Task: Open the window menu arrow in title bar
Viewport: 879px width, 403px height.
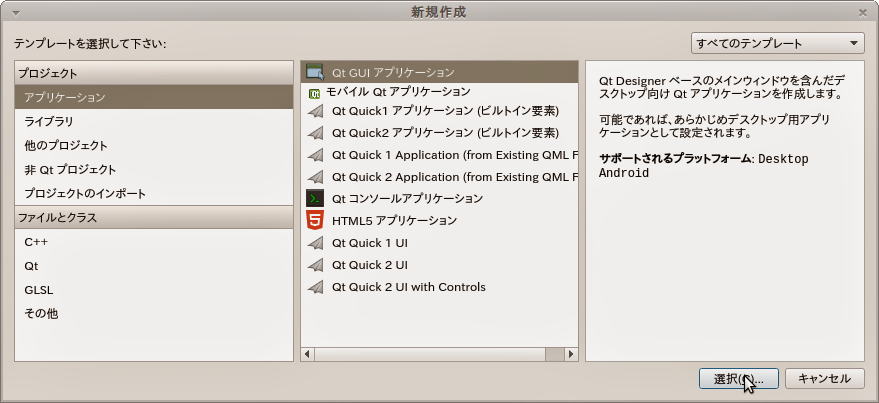Action: 16,13
